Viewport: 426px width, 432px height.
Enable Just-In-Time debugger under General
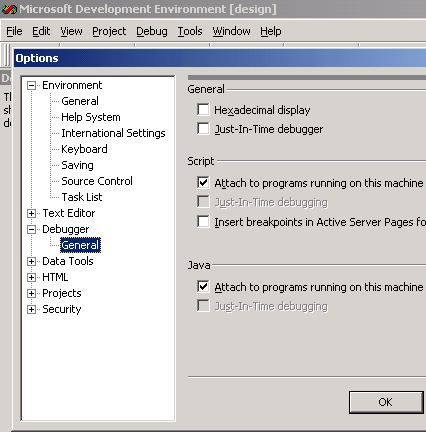(203, 129)
